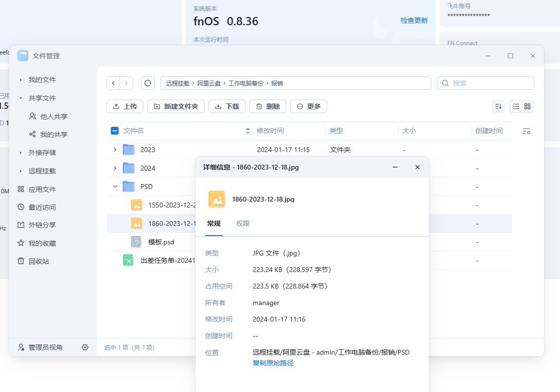Open the sort order icon menu
The image size is (560, 392).
(498, 106)
